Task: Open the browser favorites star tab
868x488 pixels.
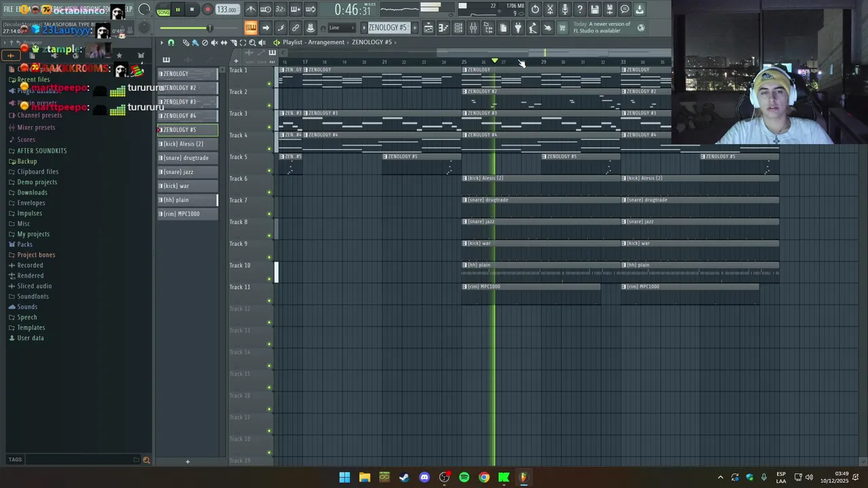Action: click(x=119, y=56)
